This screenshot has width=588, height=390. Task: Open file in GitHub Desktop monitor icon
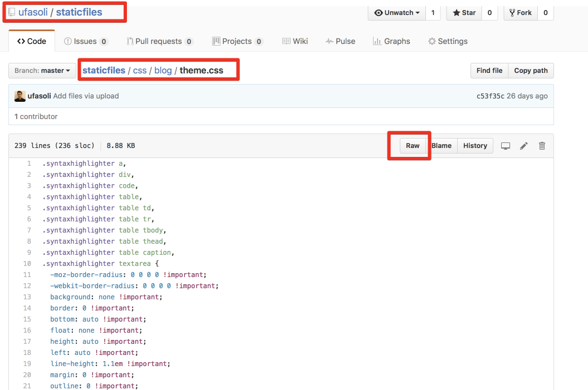pyautogui.click(x=506, y=146)
